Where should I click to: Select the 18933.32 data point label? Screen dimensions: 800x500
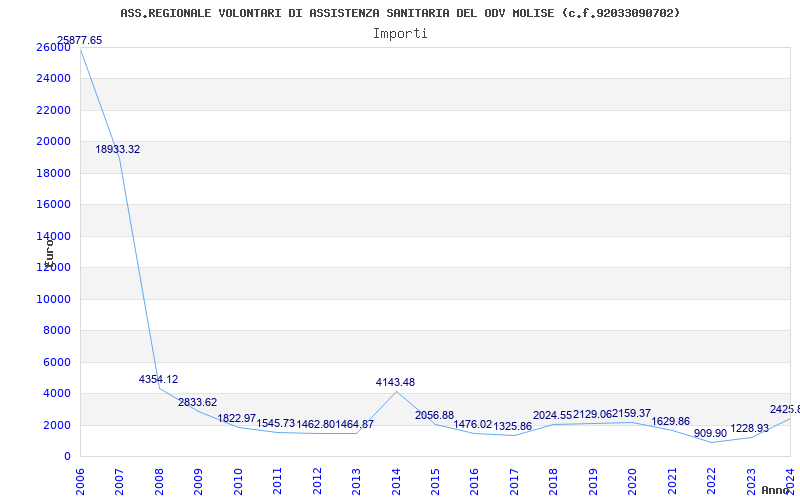point(118,149)
